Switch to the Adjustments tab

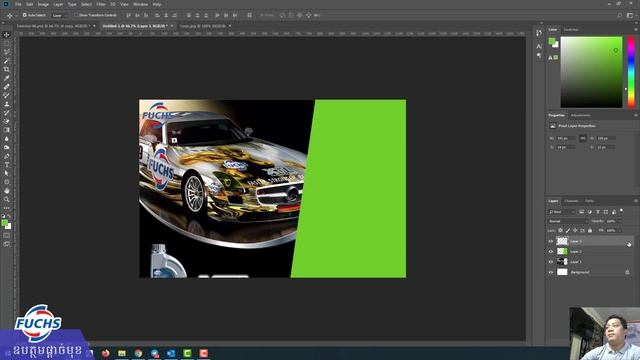tap(580, 116)
